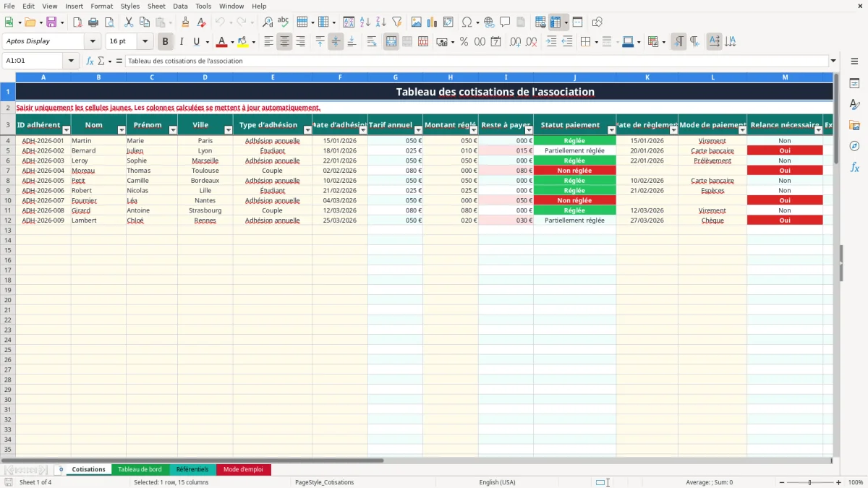868x488 pixels.
Task: Switch to the Référentiels sheet tab
Action: point(192,469)
